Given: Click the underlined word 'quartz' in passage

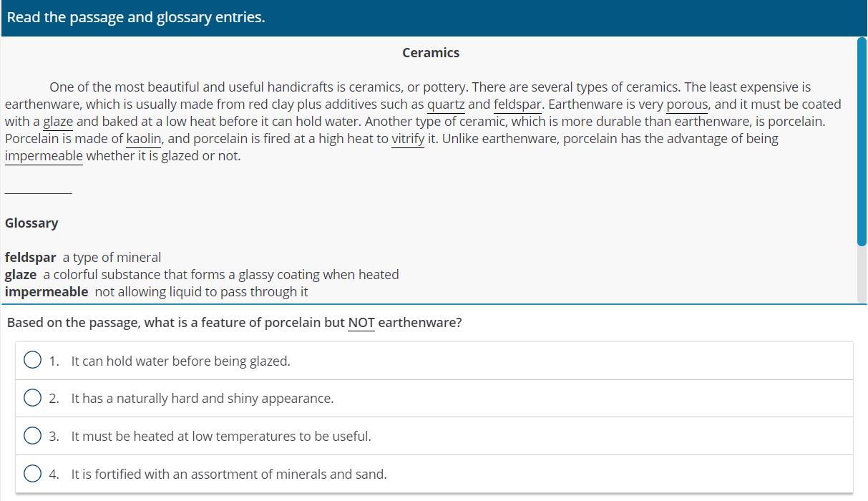Looking at the screenshot, I should click(x=446, y=104).
